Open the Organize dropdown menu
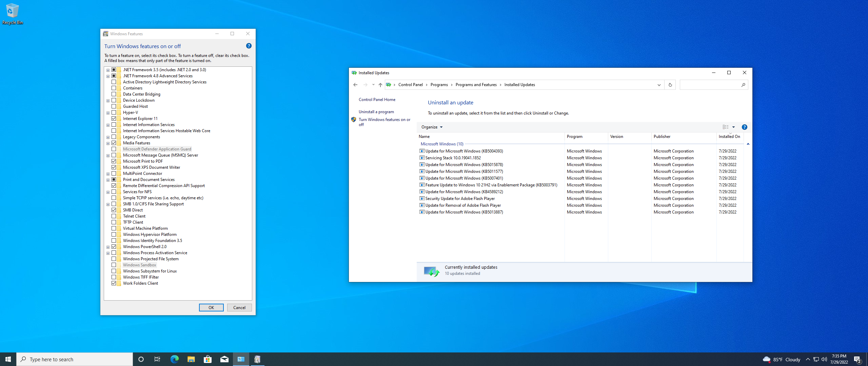Viewport: 868px width, 366px height. click(x=432, y=127)
